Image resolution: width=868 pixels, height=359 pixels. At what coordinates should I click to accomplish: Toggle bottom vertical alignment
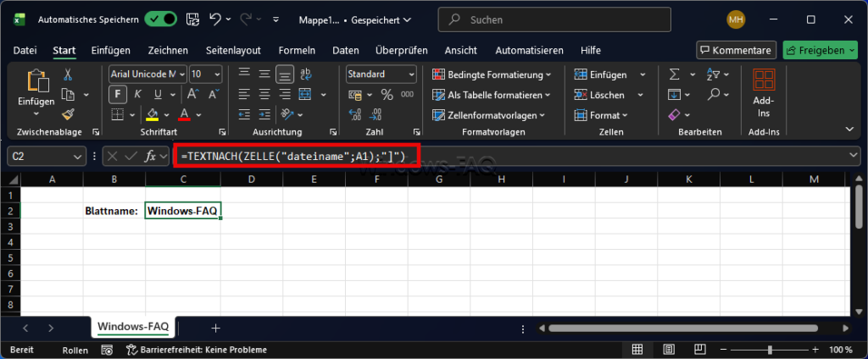285,74
